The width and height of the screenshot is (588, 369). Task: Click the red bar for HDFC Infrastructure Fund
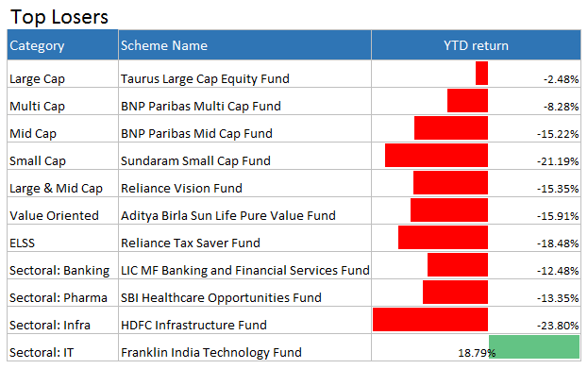(x=430, y=320)
